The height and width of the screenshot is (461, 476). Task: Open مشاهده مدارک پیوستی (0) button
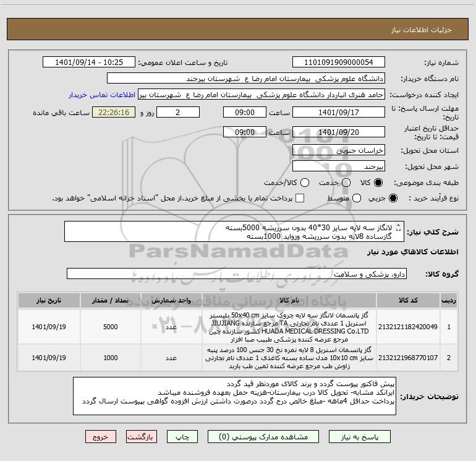263,437
